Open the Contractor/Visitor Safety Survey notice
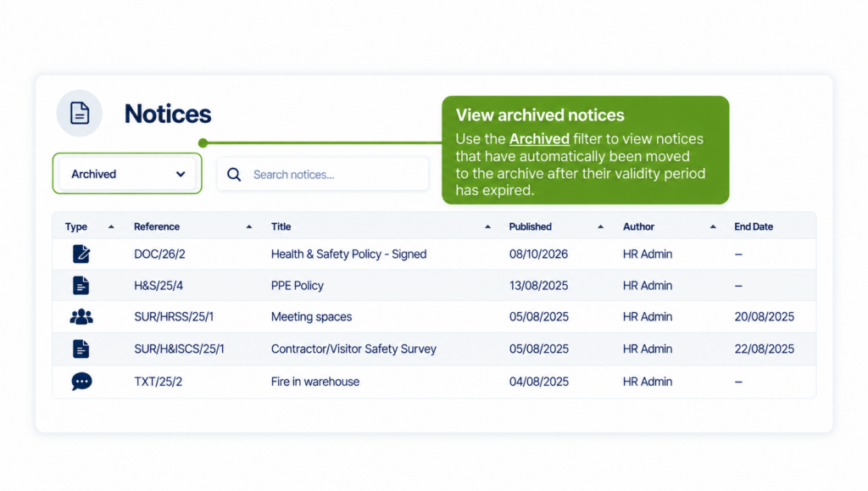This screenshot has height=491, width=868. coord(353,349)
